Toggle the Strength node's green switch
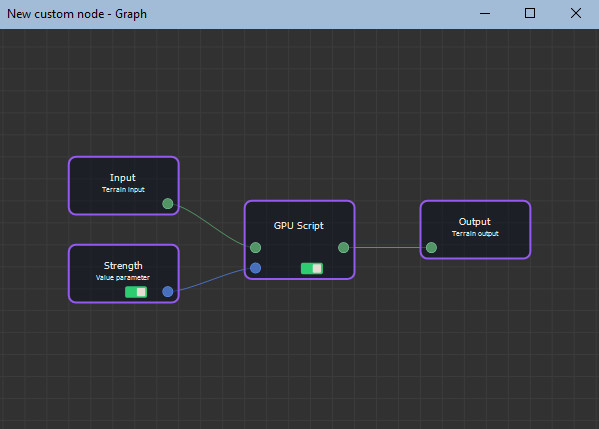 click(136, 292)
